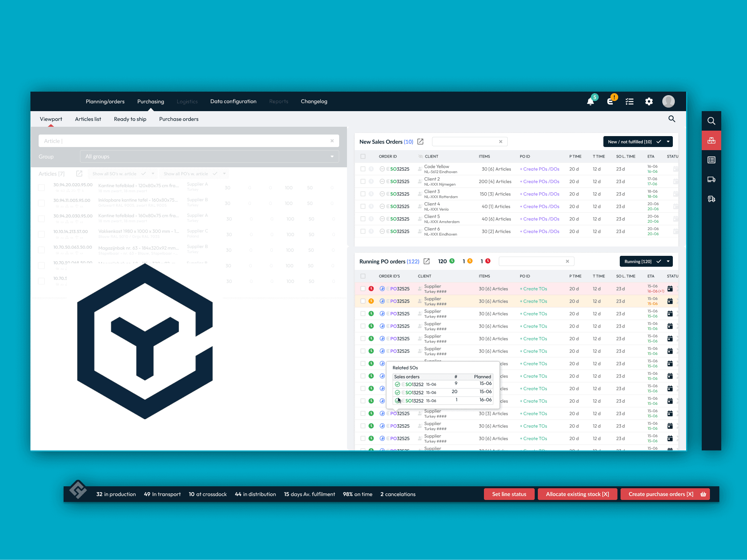The height and width of the screenshot is (560, 747).
Task: Click the red clock icon in Running PO header
Action: click(488, 261)
